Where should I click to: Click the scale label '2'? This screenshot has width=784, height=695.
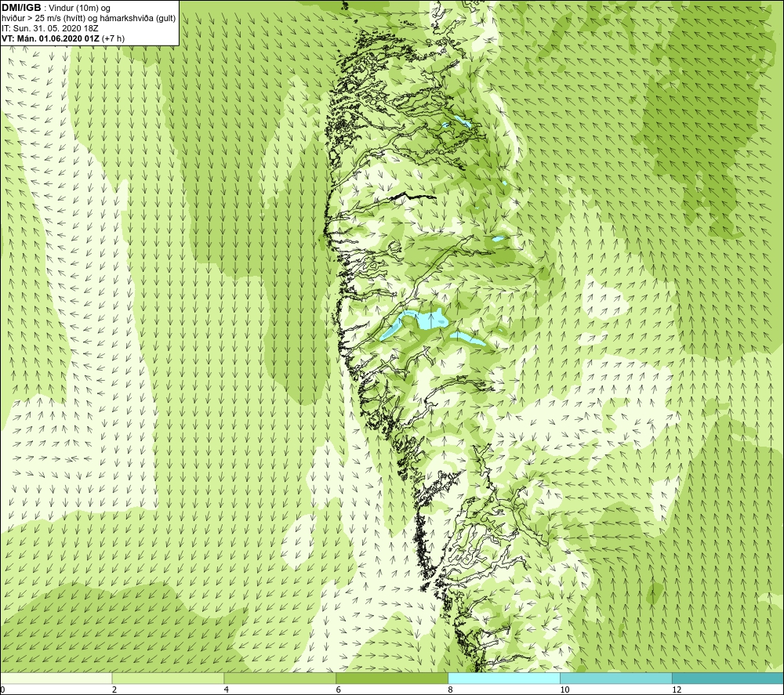click(x=114, y=690)
